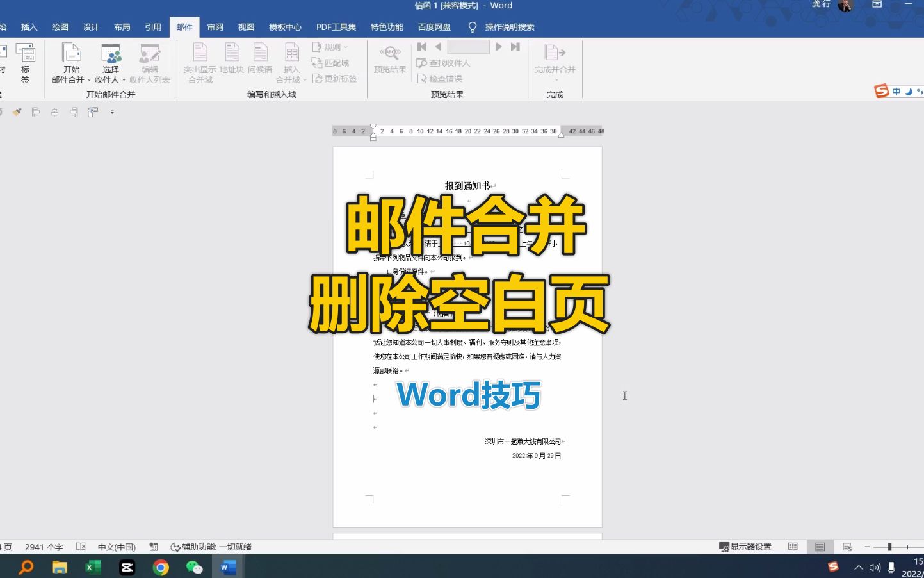Screen dimensions: 924x578
Task: Go to first record arrow
Action: (x=422, y=47)
